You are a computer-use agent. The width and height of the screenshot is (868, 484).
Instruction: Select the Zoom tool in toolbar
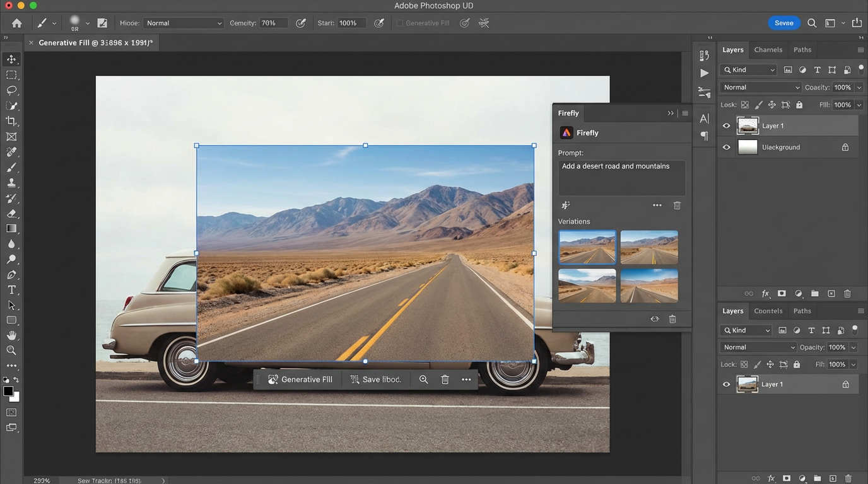11,350
